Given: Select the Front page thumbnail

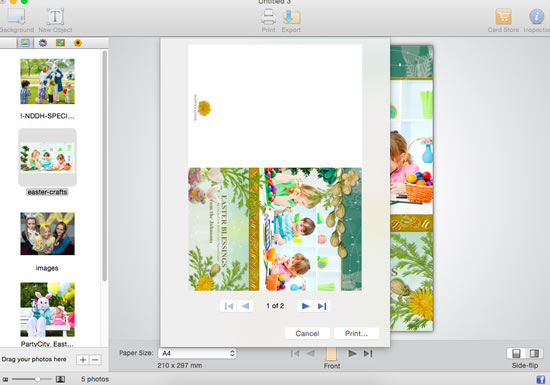Looking at the screenshot, I should [331, 354].
